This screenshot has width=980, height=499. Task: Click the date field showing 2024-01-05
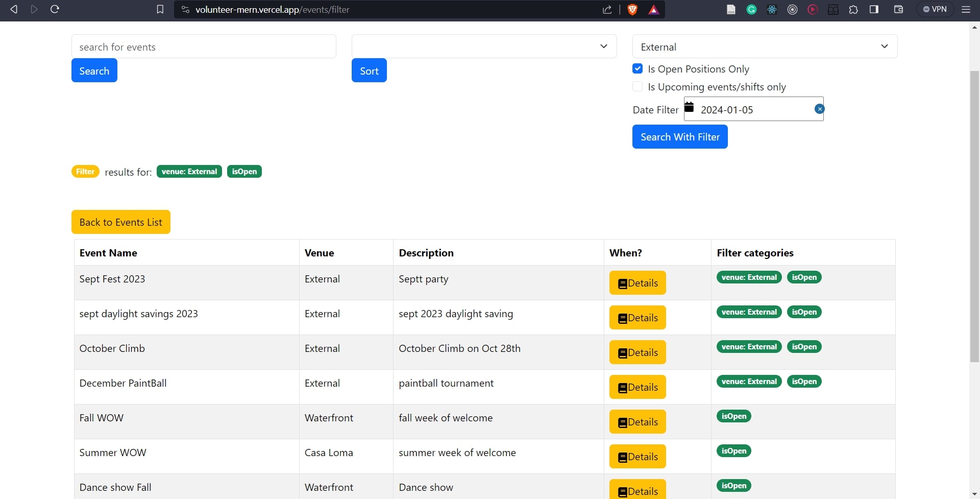tap(754, 109)
